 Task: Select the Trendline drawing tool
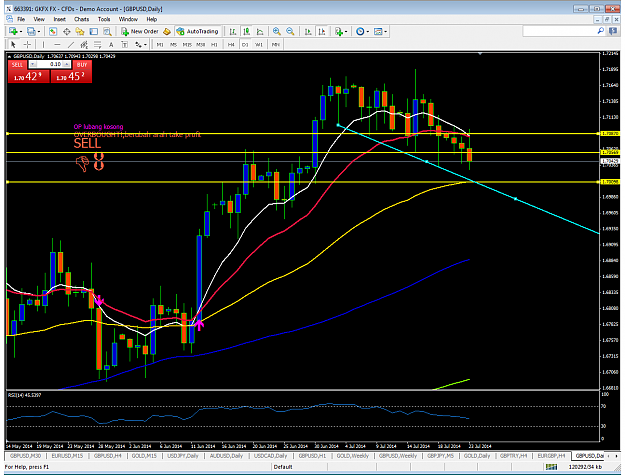coord(71,45)
